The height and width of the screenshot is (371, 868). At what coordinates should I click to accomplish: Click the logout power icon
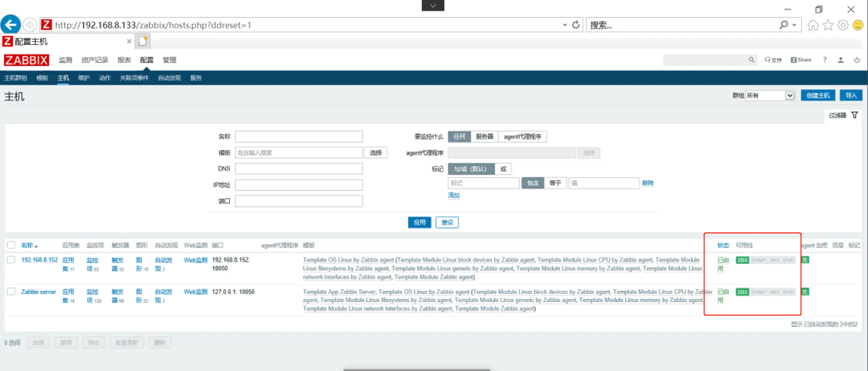(x=857, y=60)
